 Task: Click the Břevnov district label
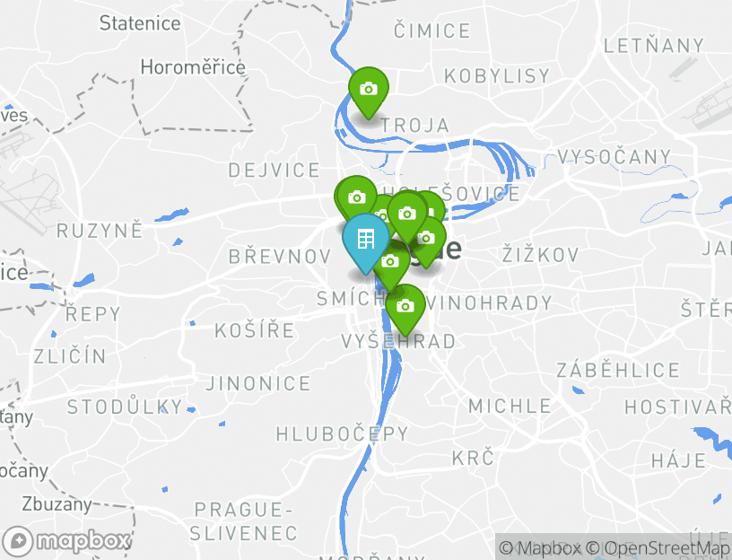(280, 257)
